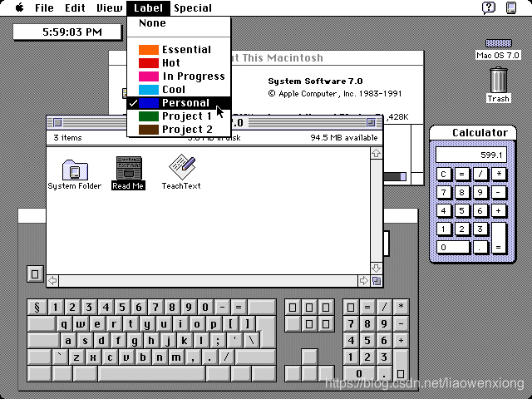Click the memory usage bar in About window
532x399 pixels.
[x=395, y=176]
